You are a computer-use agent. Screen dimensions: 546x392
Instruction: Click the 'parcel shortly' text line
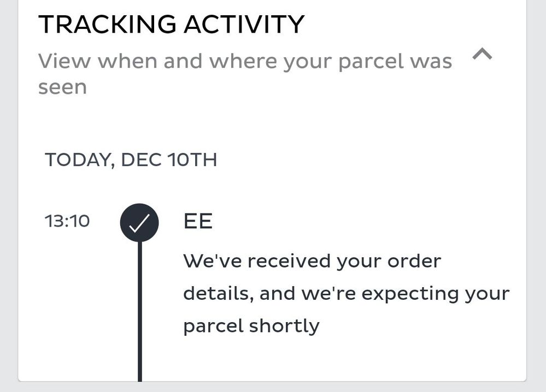[x=251, y=326]
